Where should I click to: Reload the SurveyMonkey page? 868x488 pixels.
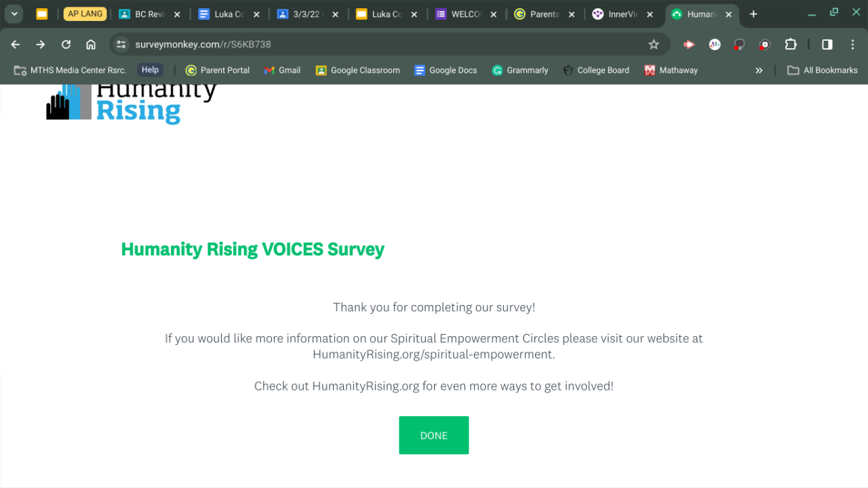click(x=66, y=45)
